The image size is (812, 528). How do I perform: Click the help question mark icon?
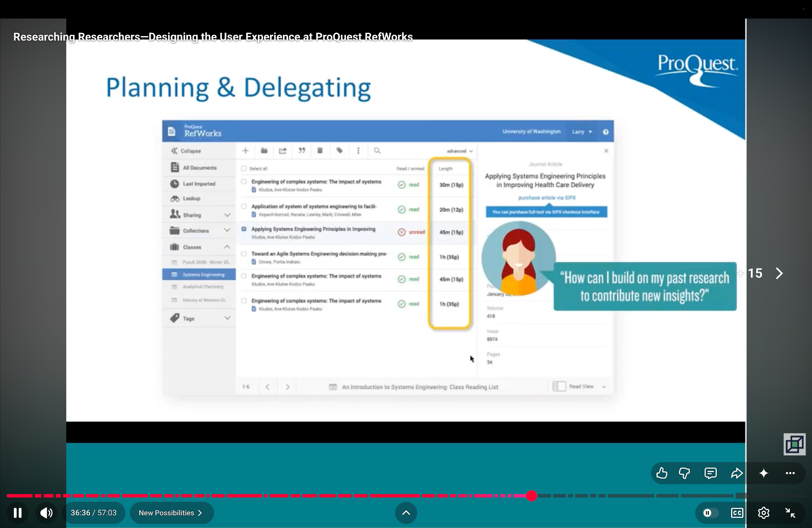click(x=605, y=132)
